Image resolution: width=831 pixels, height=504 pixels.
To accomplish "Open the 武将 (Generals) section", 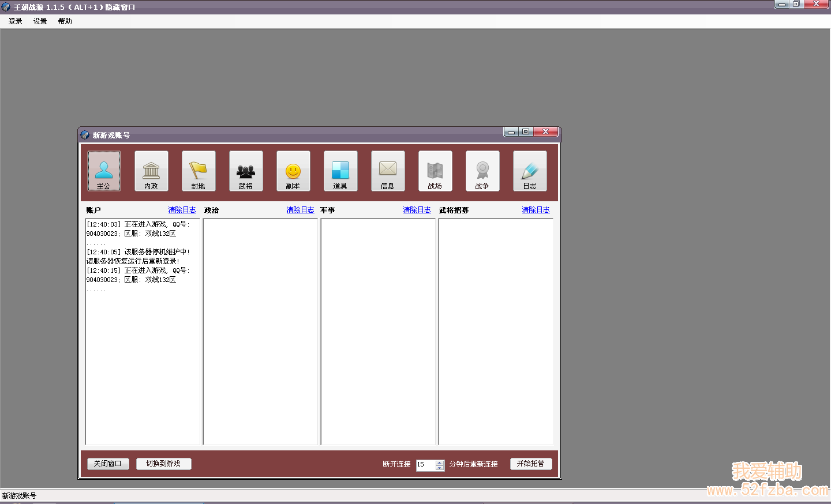I will [x=246, y=171].
